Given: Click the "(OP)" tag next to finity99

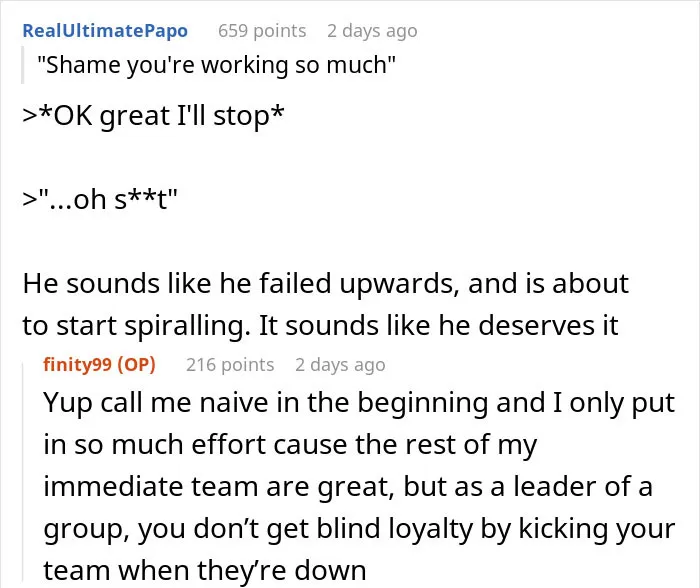Looking at the screenshot, I should pos(136,365).
